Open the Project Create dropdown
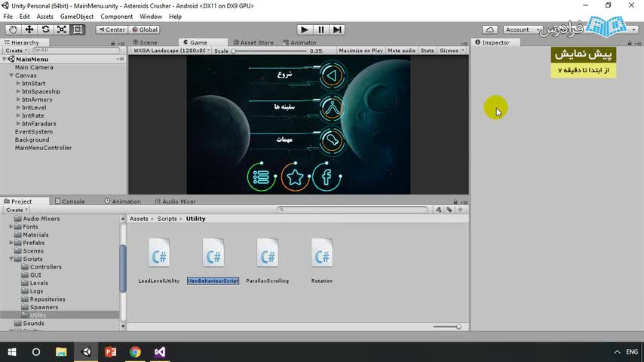This screenshot has height=362, width=644. tap(16, 210)
